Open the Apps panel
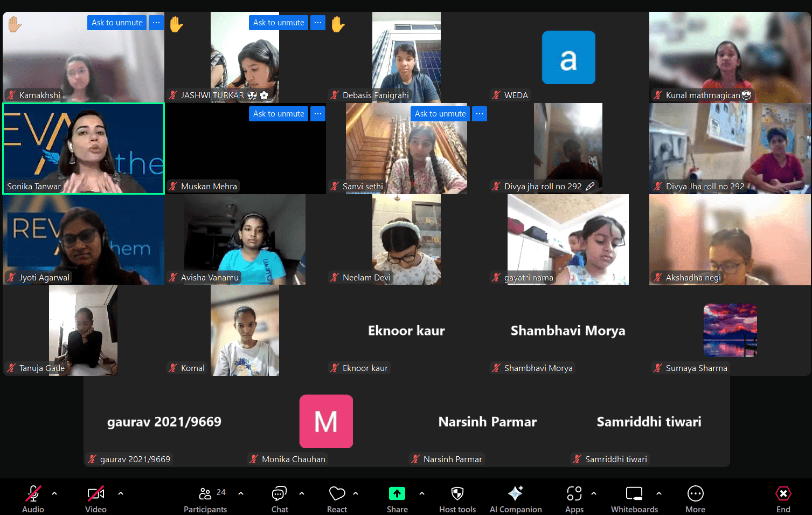This screenshot has width=812, height=515. tap(574, 499)
